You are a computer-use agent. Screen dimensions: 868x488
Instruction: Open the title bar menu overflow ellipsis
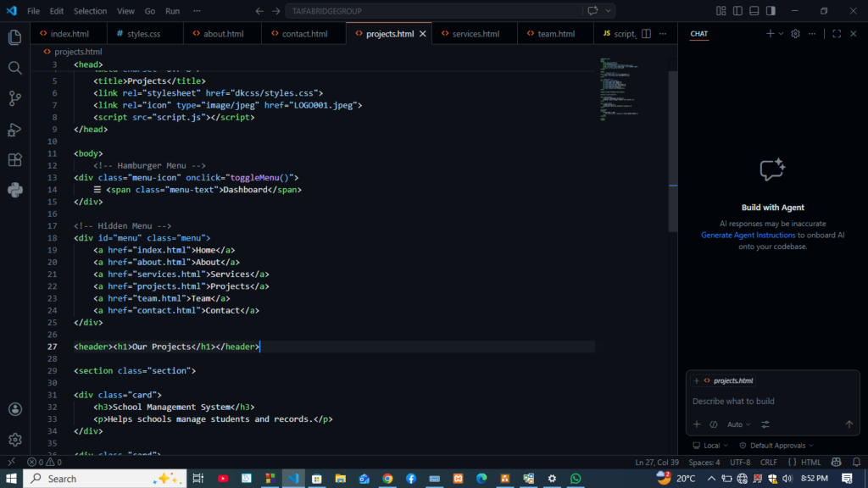[197, 11]
